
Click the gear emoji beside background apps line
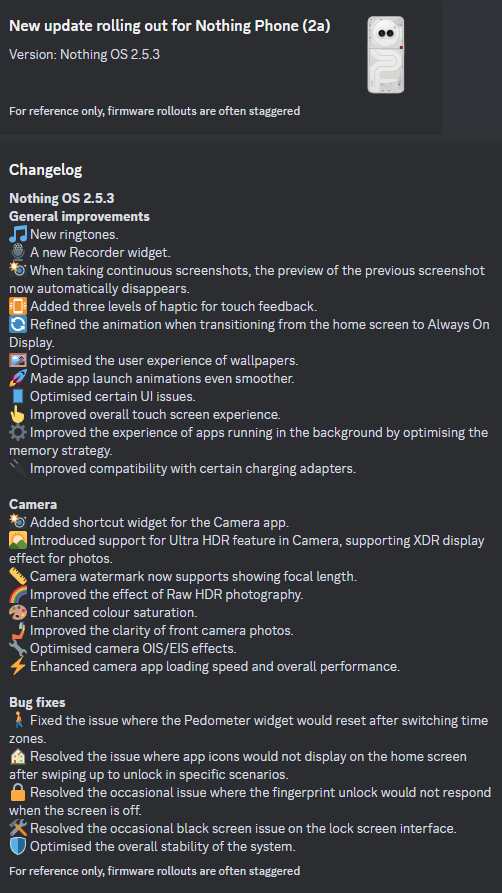click(18, 433)
